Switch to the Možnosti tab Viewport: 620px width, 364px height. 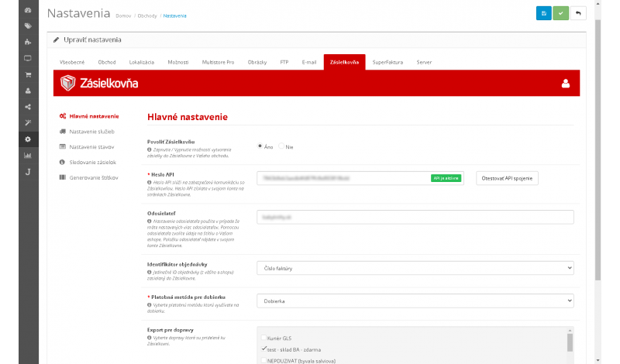pos(178,63)
